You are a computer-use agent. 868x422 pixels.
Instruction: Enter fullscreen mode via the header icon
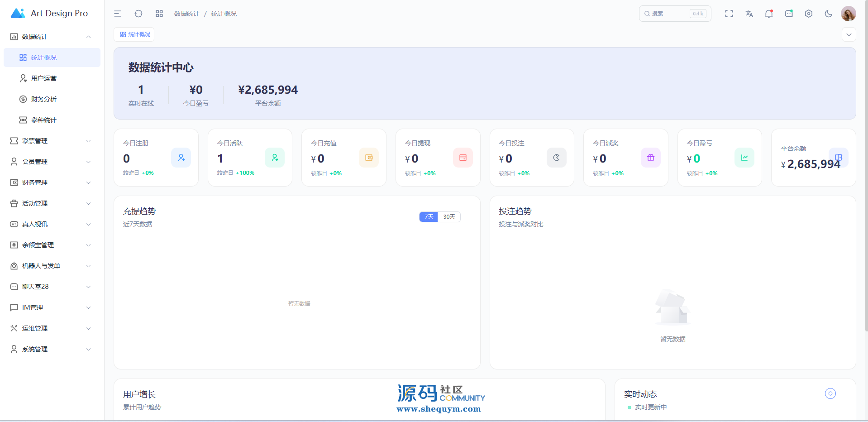click(x=729, y=14)
